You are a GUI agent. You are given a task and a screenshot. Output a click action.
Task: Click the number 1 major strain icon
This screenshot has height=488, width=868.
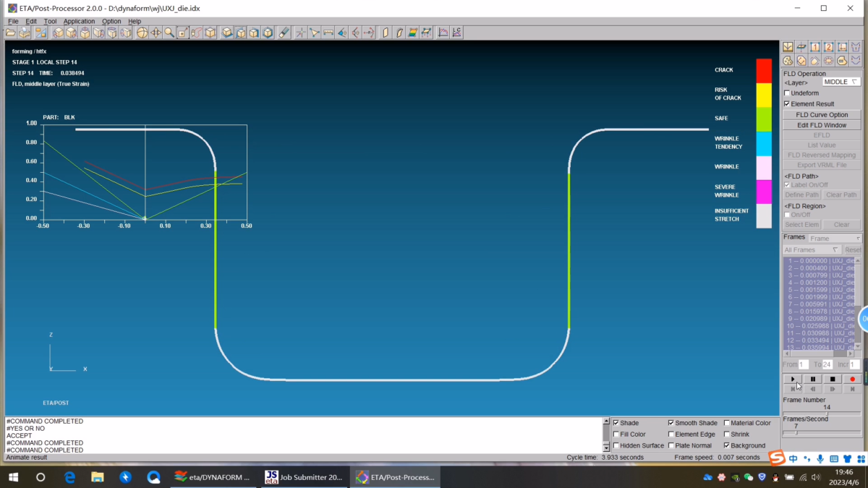pyautogui.click(x=815, y=47)
